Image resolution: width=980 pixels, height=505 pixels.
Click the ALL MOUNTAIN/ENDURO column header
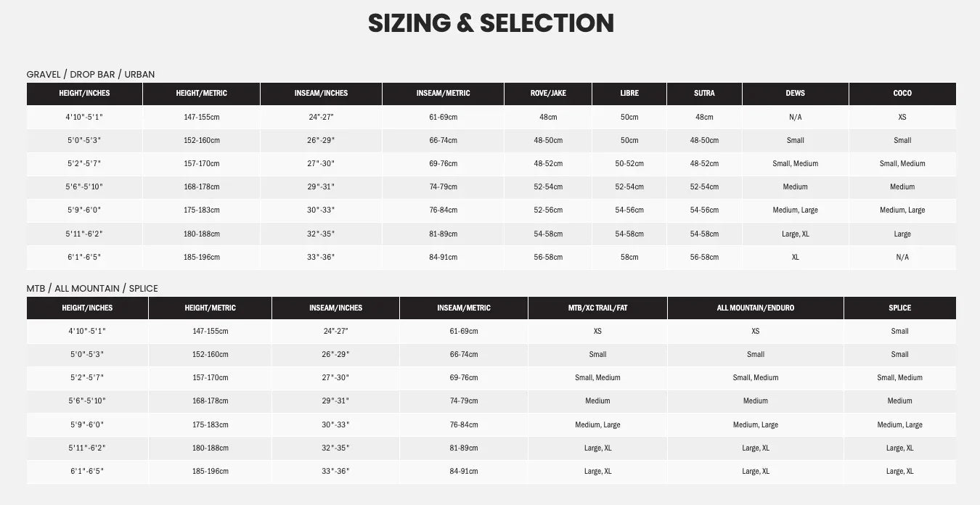[755, 308]
